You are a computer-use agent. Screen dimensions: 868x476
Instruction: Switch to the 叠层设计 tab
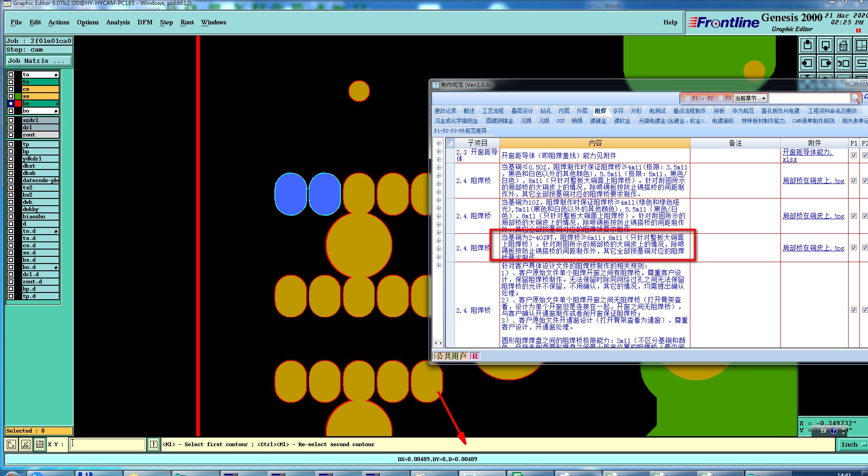click(522, 111)
